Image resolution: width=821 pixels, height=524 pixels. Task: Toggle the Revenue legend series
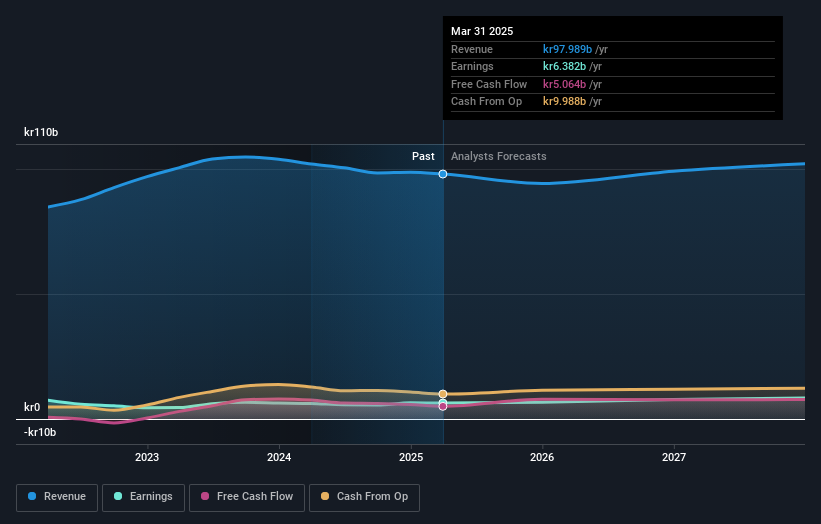pos(57,497)
